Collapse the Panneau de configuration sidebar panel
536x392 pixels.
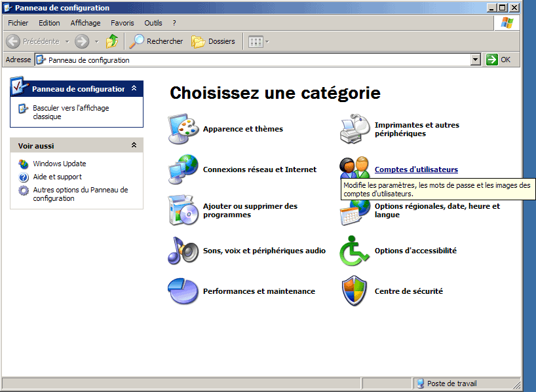(134, 88)
